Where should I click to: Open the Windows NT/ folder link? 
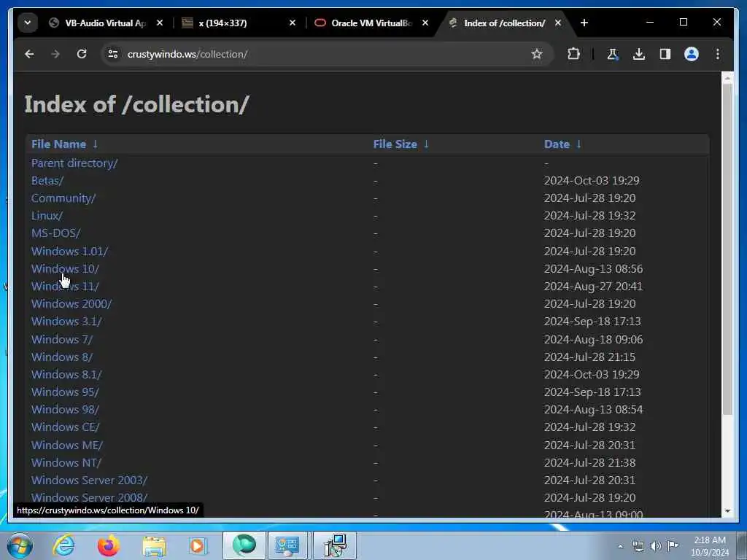tap(66, 463)
